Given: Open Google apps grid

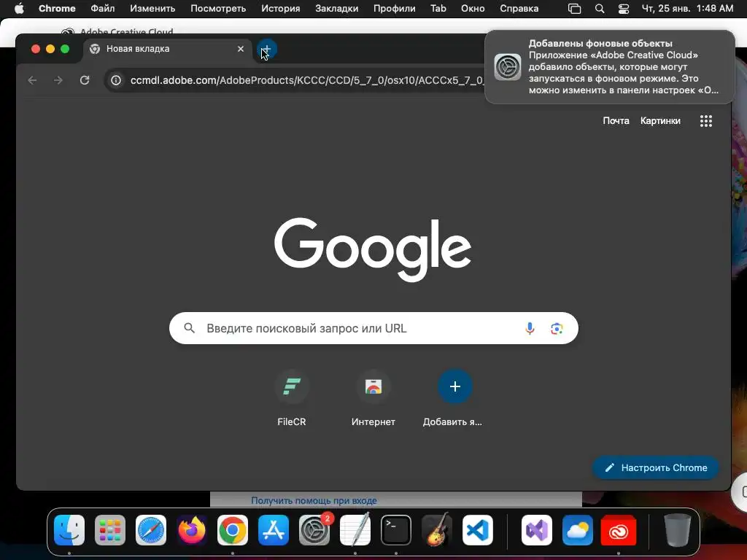Looking at the screenshot, I should [706, 121].
